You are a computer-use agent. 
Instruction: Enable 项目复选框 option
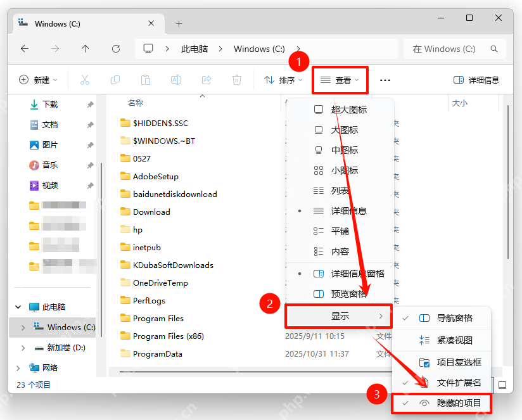coord(442,362)
